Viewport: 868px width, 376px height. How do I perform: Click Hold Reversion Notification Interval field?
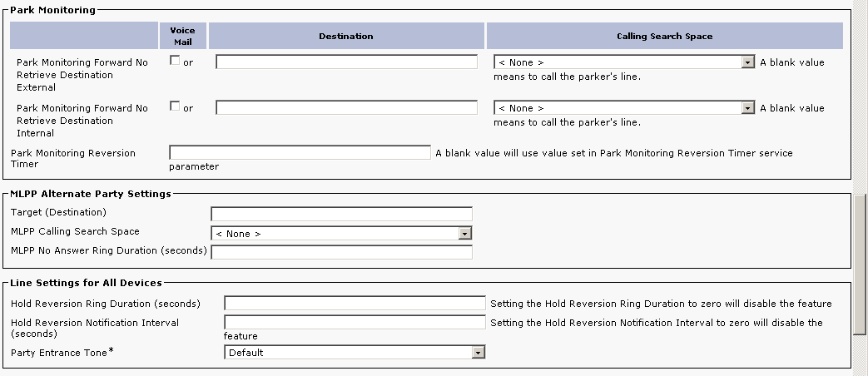tap(355, 322)
